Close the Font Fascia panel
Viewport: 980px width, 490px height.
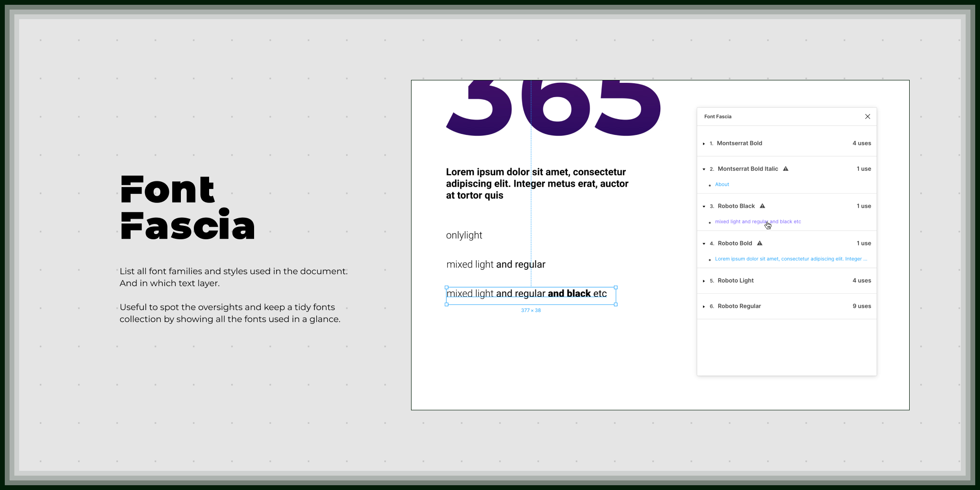click(x=867, y=117)
